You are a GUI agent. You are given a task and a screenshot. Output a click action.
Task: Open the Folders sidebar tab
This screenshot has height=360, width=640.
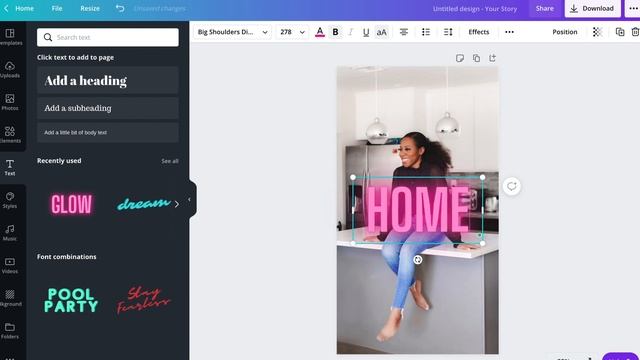coord(10,331)
